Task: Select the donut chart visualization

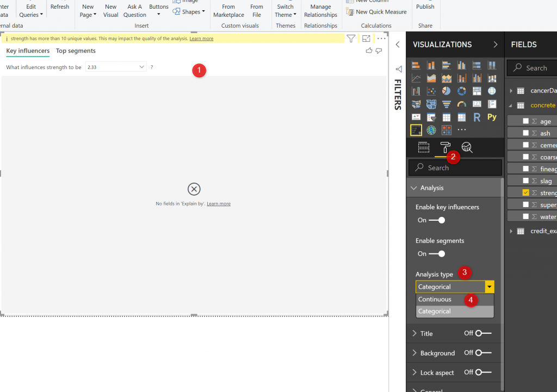Action: coord(462,91)
